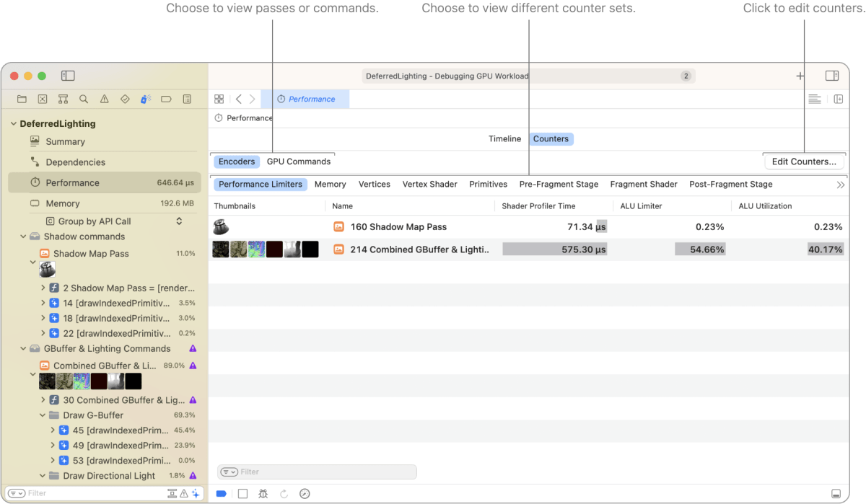866x504 pixels.
Task: Open the editor options lines icon
Action: pyautogui.click(x=815, y=100)
